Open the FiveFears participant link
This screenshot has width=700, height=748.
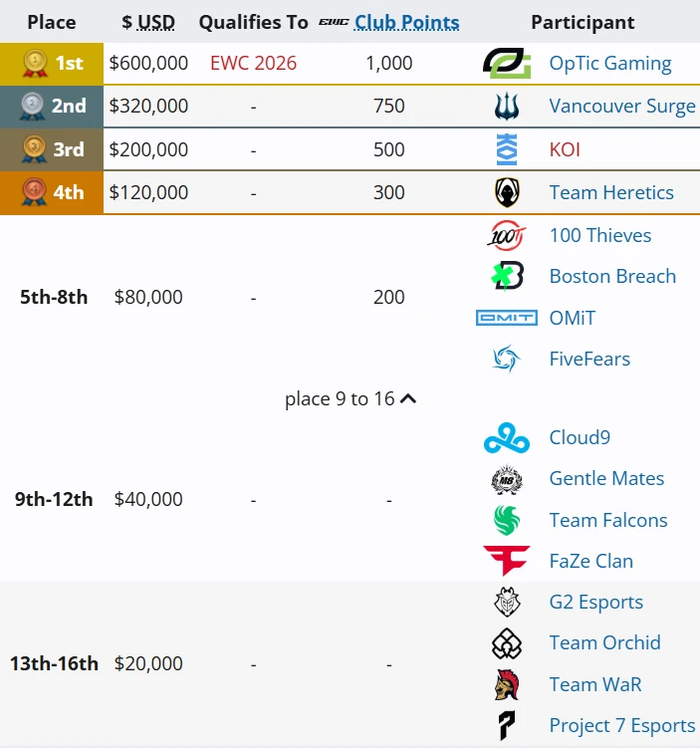589,359
